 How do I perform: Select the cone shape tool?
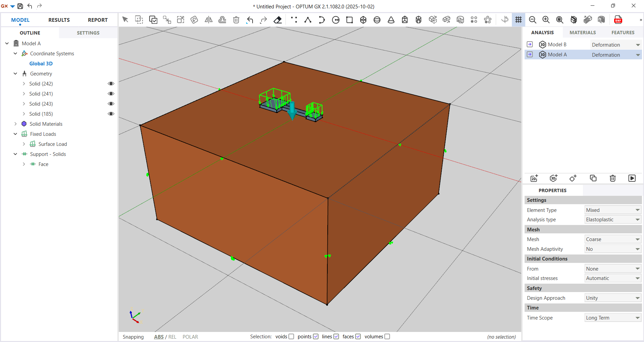click(x=391, y=20)
